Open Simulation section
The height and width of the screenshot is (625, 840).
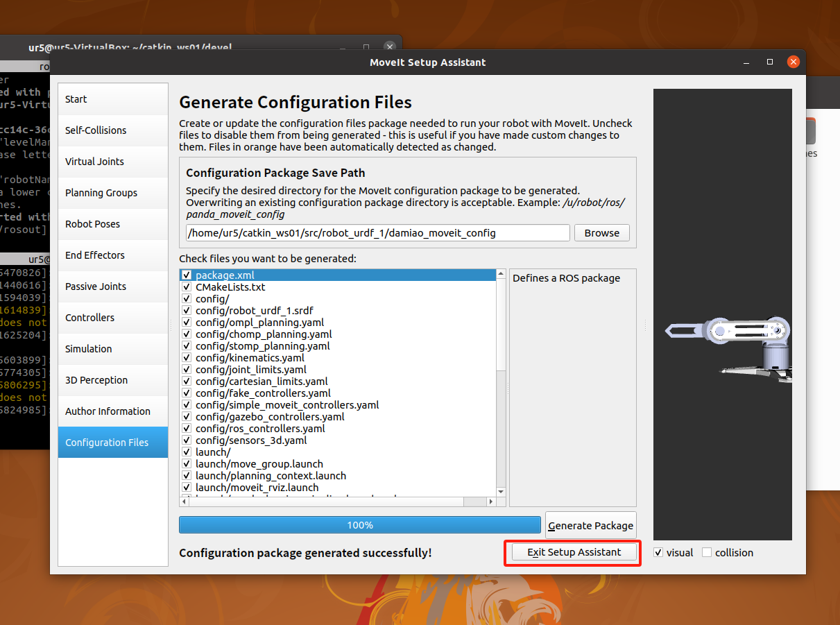click(x=113, y=349)
